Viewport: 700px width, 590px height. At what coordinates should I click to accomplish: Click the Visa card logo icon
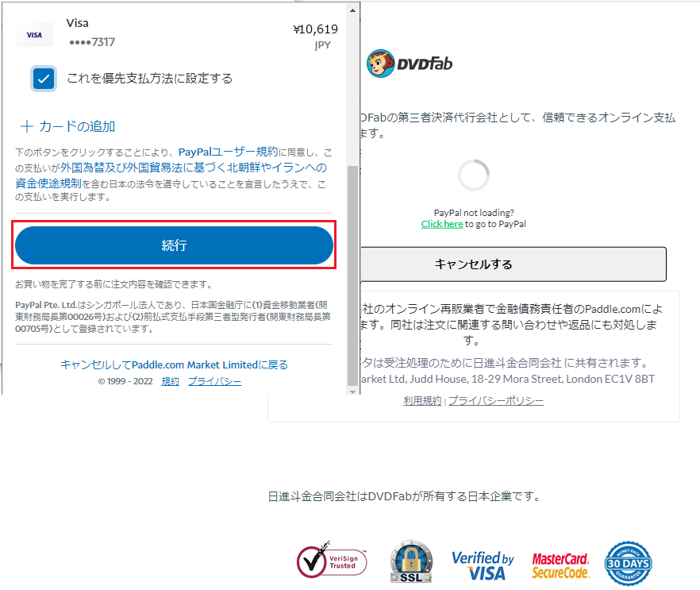pos(34,35)
